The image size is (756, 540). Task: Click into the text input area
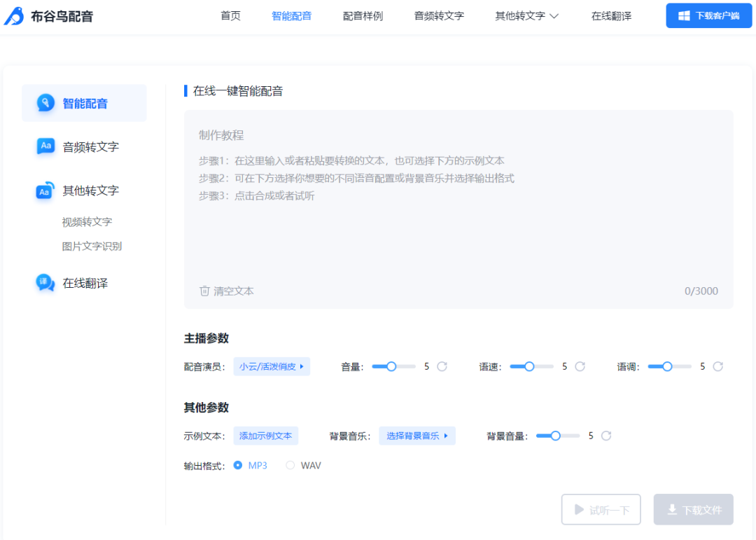coord(458,209)
